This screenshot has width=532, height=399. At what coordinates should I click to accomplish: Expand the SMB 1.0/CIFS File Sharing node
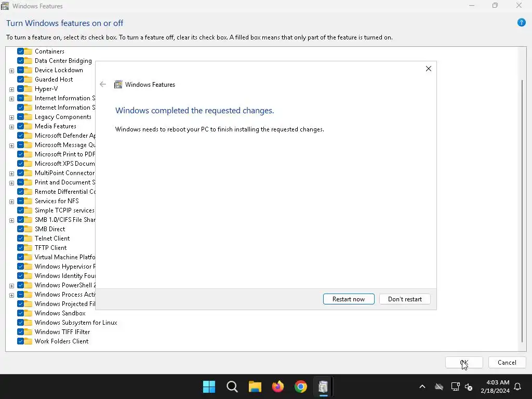tap(11, 220)
